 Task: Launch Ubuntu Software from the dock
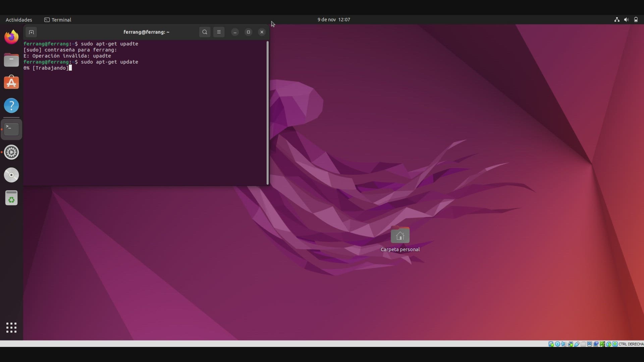pyautogui.click(x=11, y=82)
